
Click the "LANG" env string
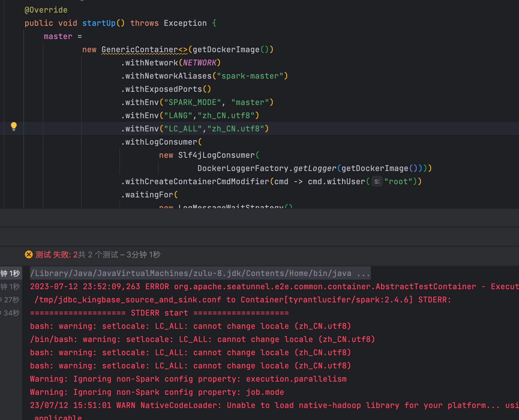click(x=178, y=115)
